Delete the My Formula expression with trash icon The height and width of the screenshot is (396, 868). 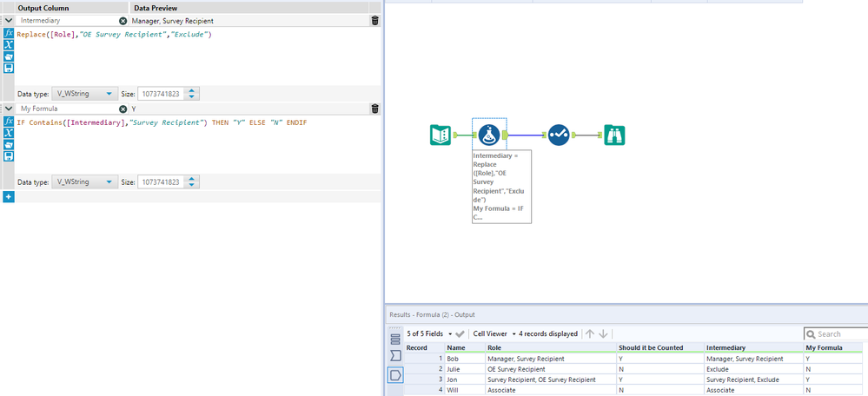(x=374, y=109)
